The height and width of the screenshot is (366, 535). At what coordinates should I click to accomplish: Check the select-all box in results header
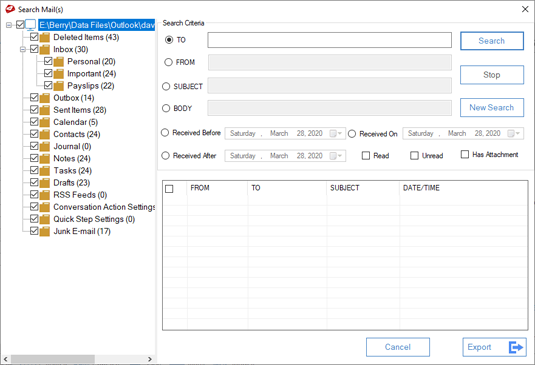tap(169, 189)
